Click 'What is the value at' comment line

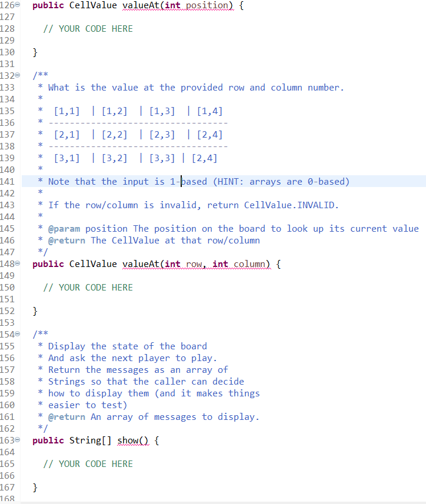(196, 88)
